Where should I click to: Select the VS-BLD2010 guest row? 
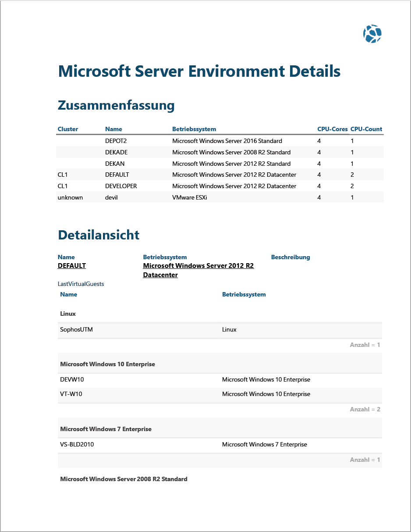(x=220, y=445)
